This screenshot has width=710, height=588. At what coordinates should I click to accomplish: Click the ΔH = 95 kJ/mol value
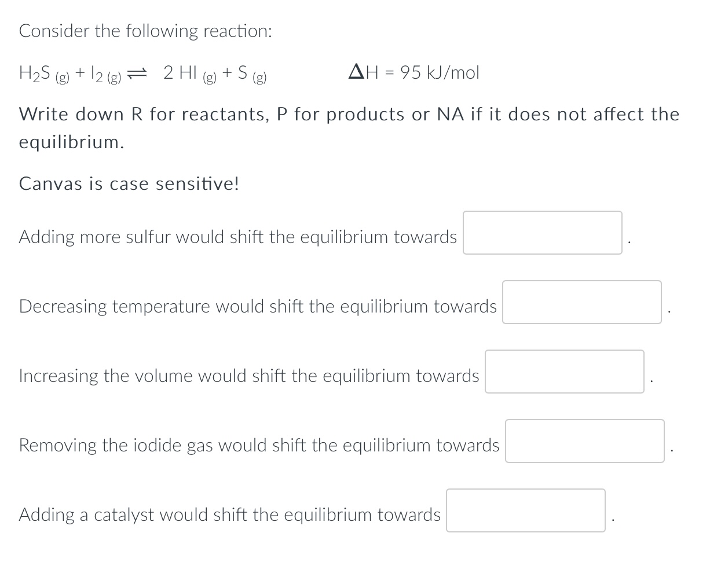[x=413, y=72]
